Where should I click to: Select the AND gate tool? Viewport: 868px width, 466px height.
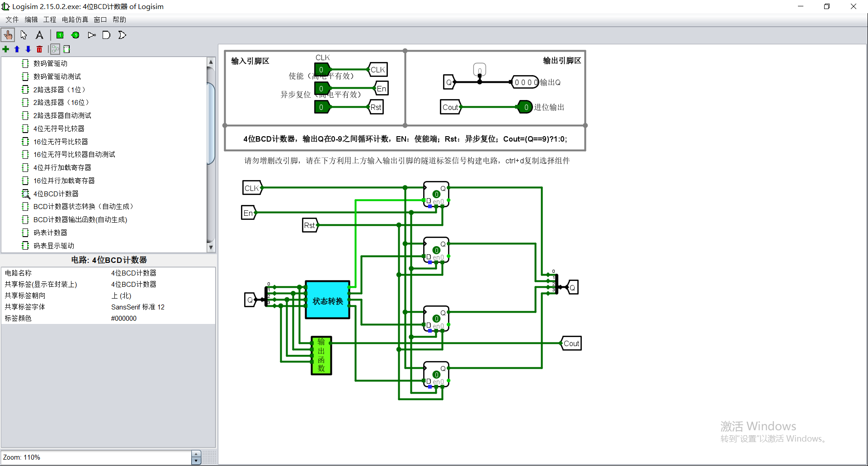click(x=107, y=35)
